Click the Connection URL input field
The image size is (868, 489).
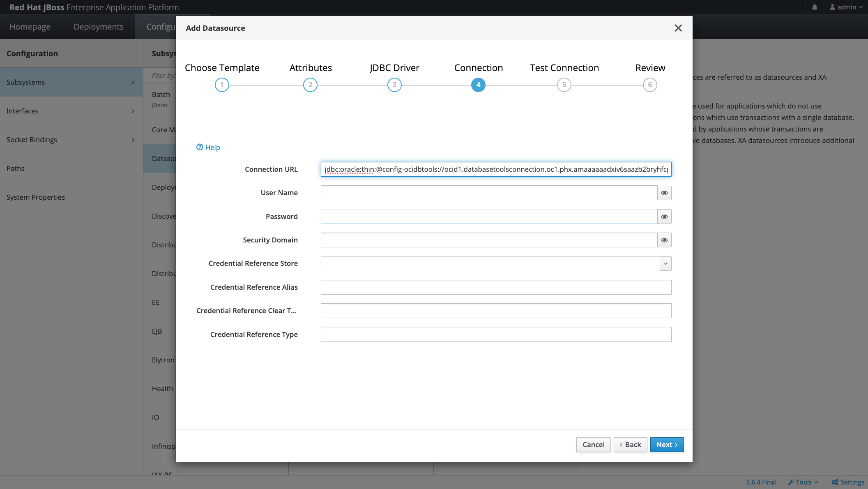(x=496, y=169)
